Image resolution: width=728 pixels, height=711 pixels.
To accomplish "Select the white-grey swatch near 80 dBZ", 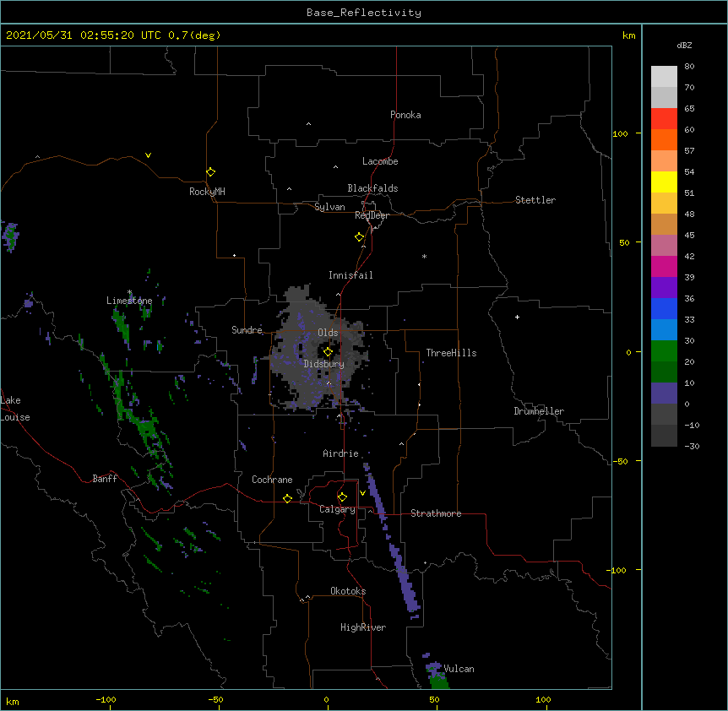I will pos(664,76).
